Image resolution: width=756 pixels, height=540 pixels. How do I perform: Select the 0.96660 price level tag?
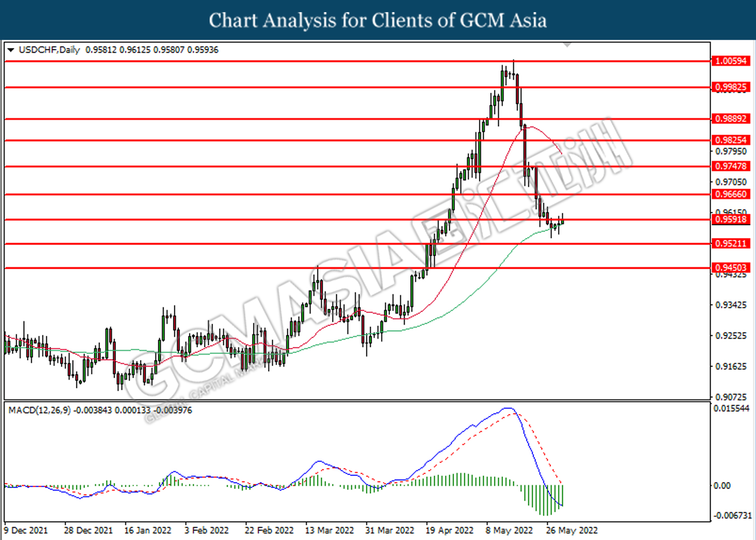[x=731, y=194]
